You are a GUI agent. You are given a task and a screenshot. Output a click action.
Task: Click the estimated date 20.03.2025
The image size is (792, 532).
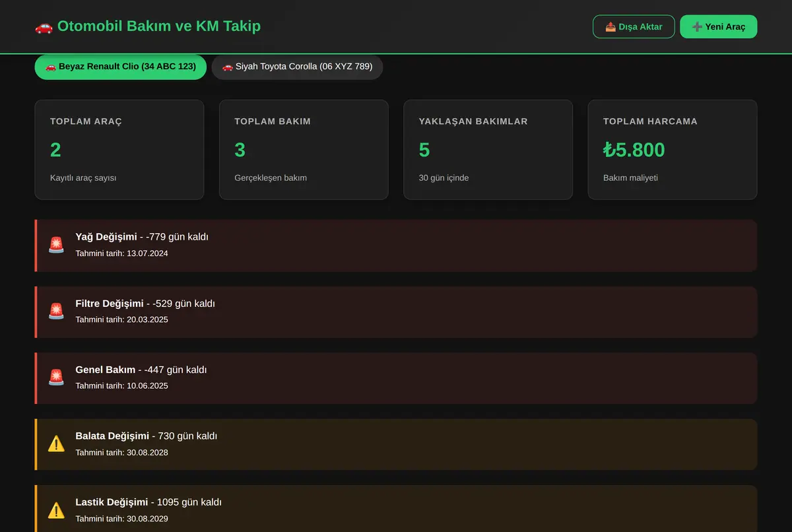(x=147, y=319)
